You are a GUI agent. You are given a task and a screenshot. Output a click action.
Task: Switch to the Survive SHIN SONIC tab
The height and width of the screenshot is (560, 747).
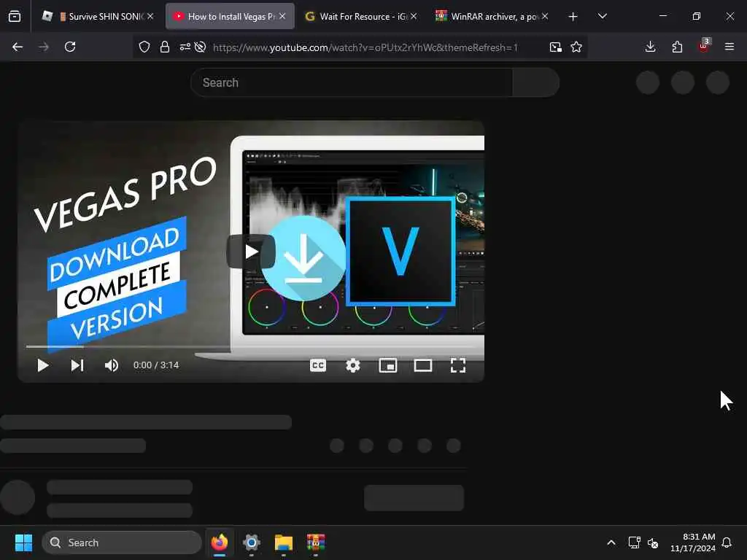98,16
